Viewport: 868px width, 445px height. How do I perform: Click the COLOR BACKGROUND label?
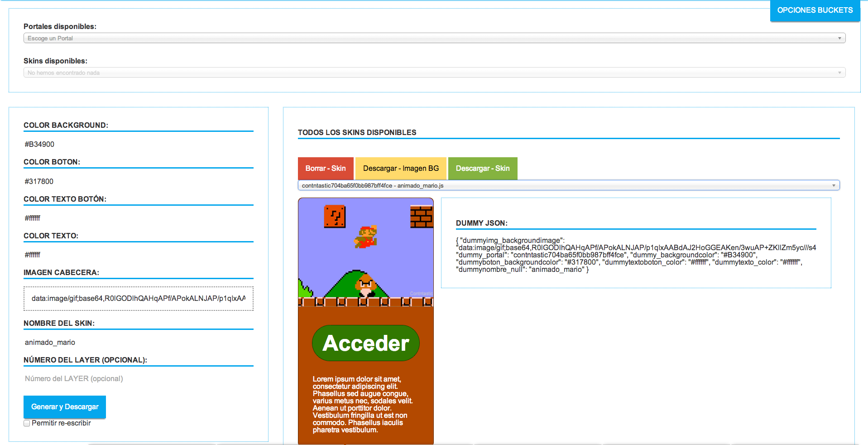(x=66, y=125)
